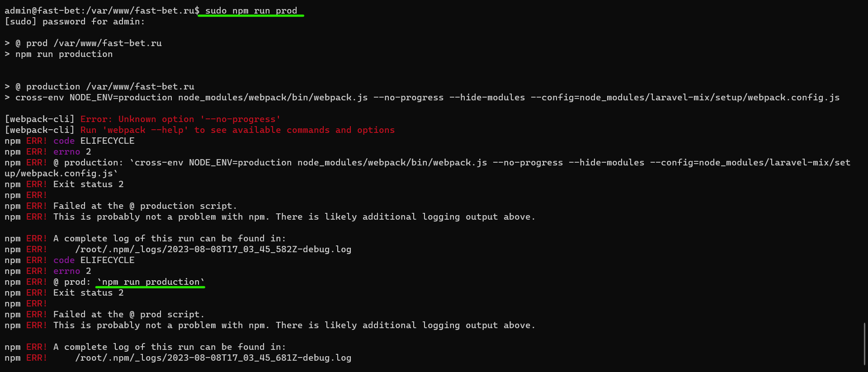Click the "[sudo] password for admin:" prompt
The image size is (868, 372).
coord(75,22)
